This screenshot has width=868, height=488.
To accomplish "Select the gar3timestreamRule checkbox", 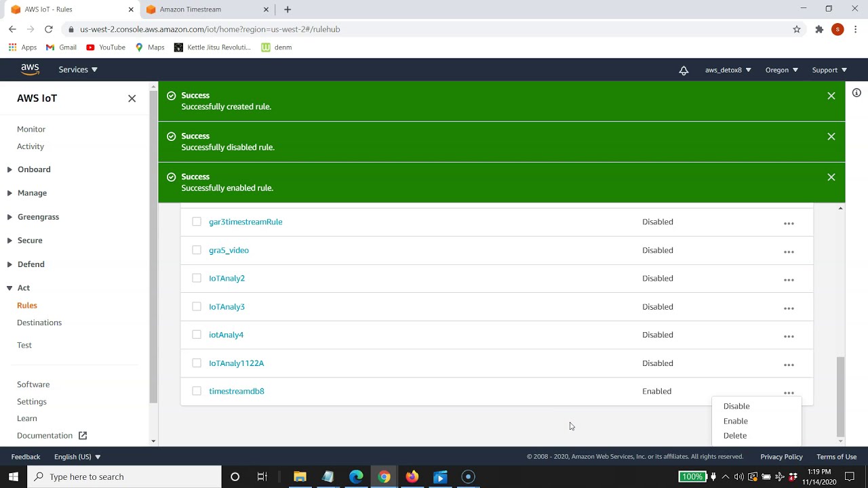I will coord(197,222).
